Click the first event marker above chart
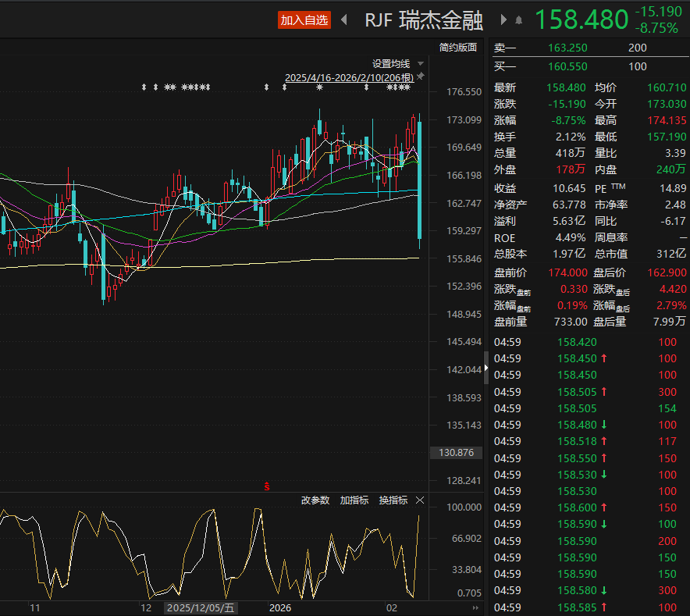 click(x=144, y=87)
